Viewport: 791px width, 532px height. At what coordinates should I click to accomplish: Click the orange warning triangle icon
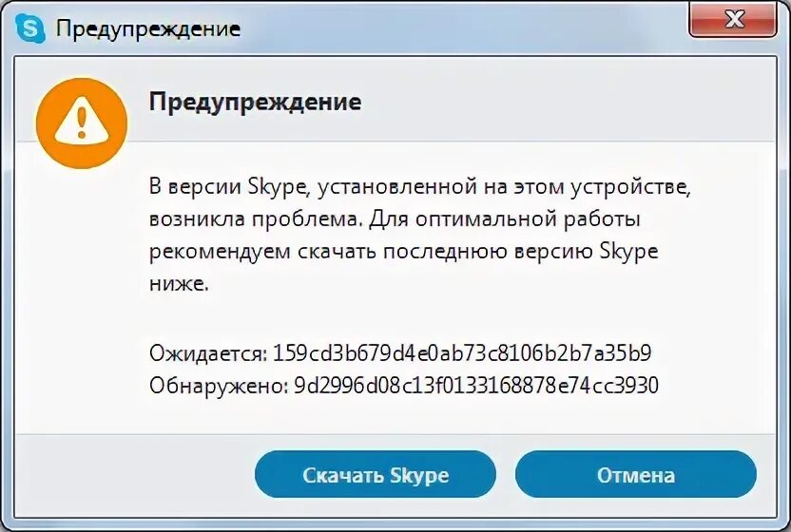click(80, 123)
